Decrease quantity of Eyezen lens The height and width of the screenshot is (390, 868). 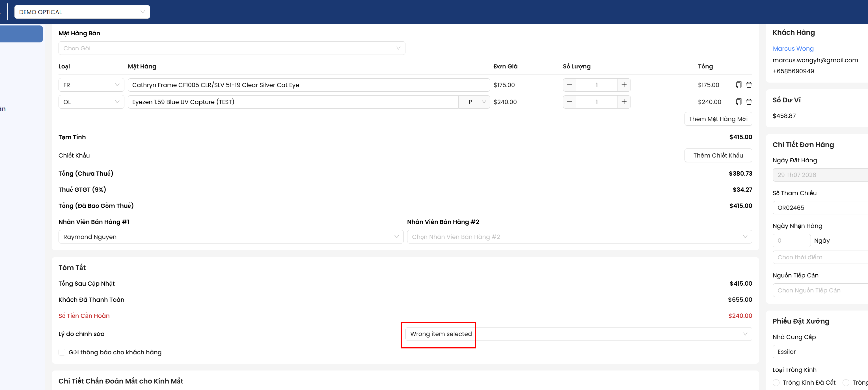[x=569, y=102]
